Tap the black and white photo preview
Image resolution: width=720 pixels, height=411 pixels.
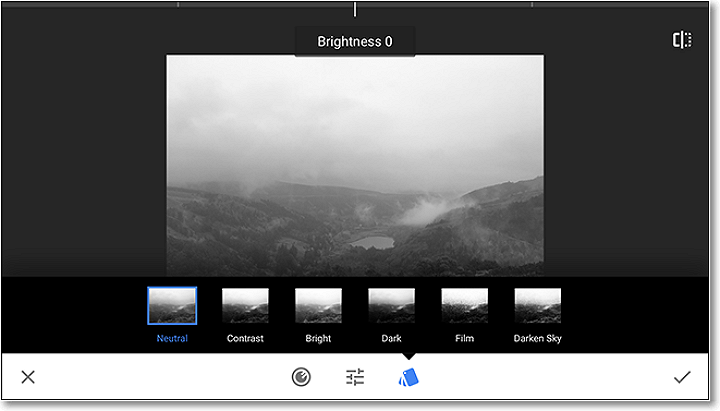click(x=355, y=165)
